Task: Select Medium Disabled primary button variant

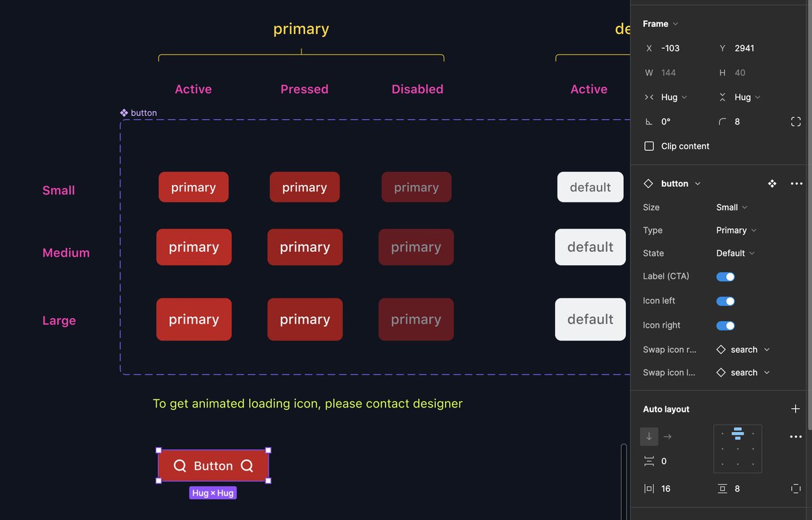Action: (416, 247)
